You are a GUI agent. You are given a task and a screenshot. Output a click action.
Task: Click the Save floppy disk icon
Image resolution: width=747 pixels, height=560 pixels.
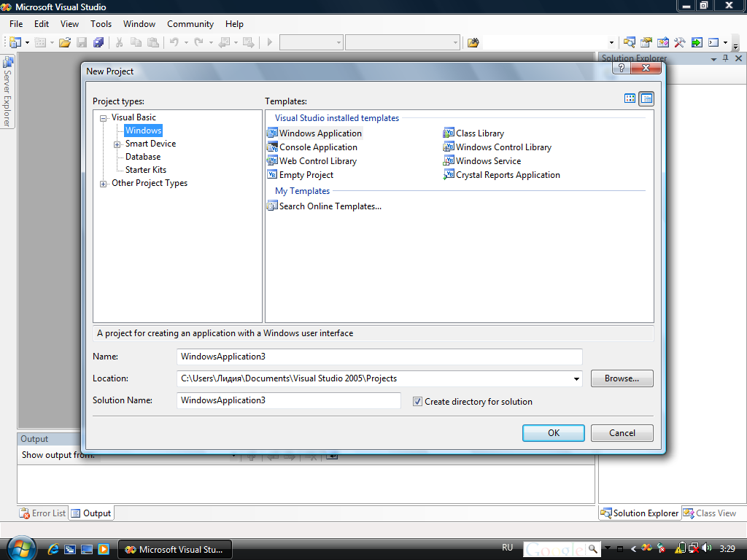pos(82,42)
